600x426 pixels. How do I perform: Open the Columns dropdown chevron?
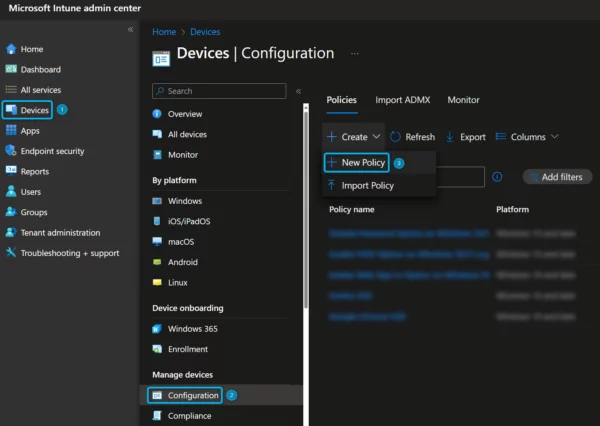[x=555, y=136]
